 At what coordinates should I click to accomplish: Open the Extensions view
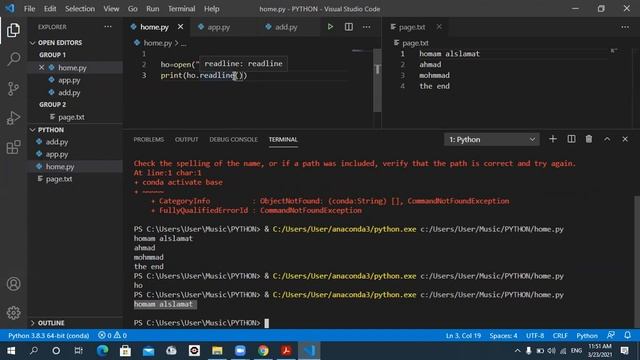point(13,147)
